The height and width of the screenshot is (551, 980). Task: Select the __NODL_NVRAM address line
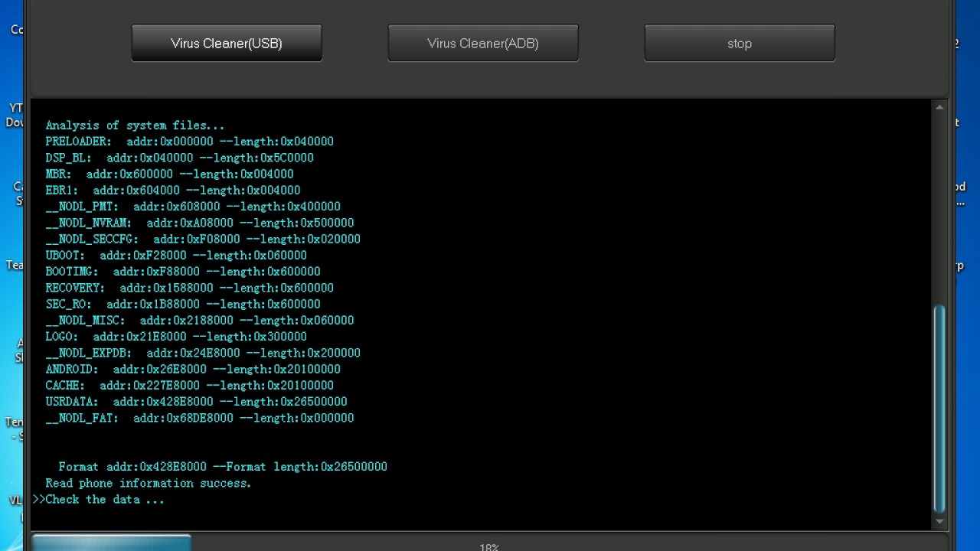point(199,223)
